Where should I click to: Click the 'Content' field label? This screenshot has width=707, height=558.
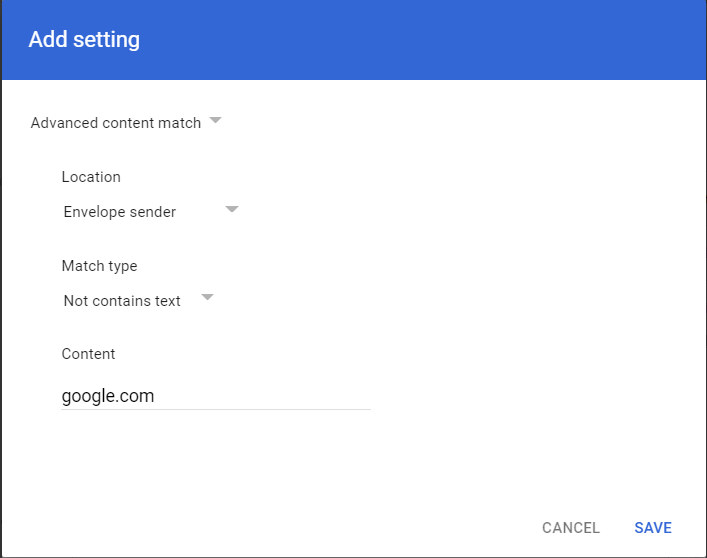click(x=88, y=354)
